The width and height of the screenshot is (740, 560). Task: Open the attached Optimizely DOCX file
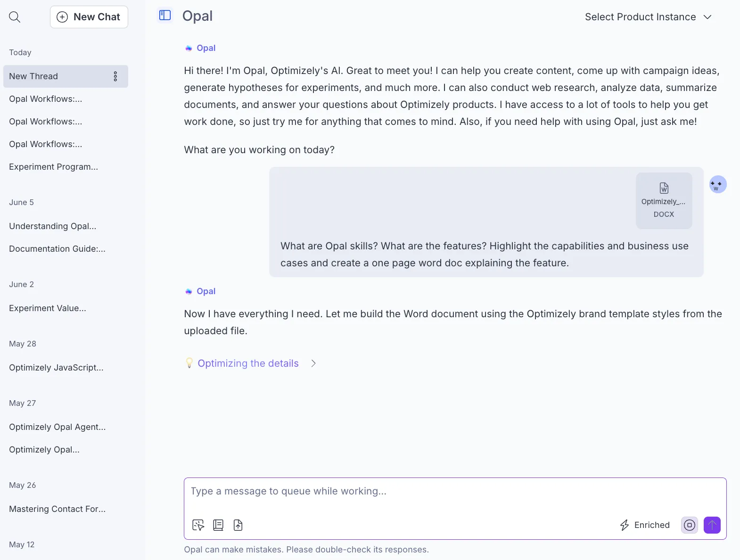click(664, 201)
